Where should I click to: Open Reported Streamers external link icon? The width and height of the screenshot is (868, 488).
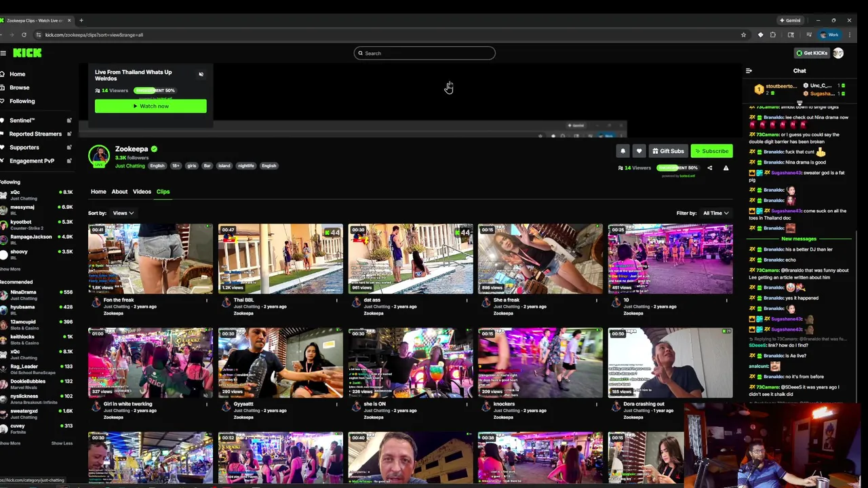69,134
